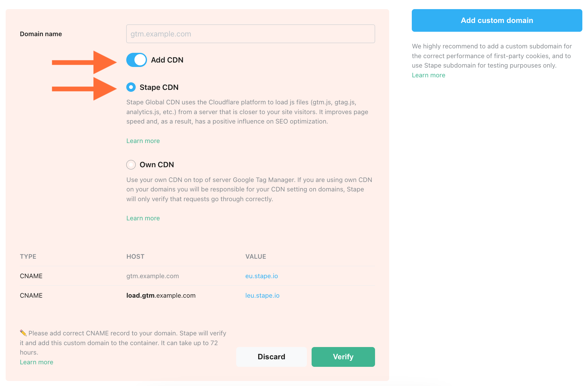
Task: Select the Stape CDN radio option
Action: pos(131,87)
